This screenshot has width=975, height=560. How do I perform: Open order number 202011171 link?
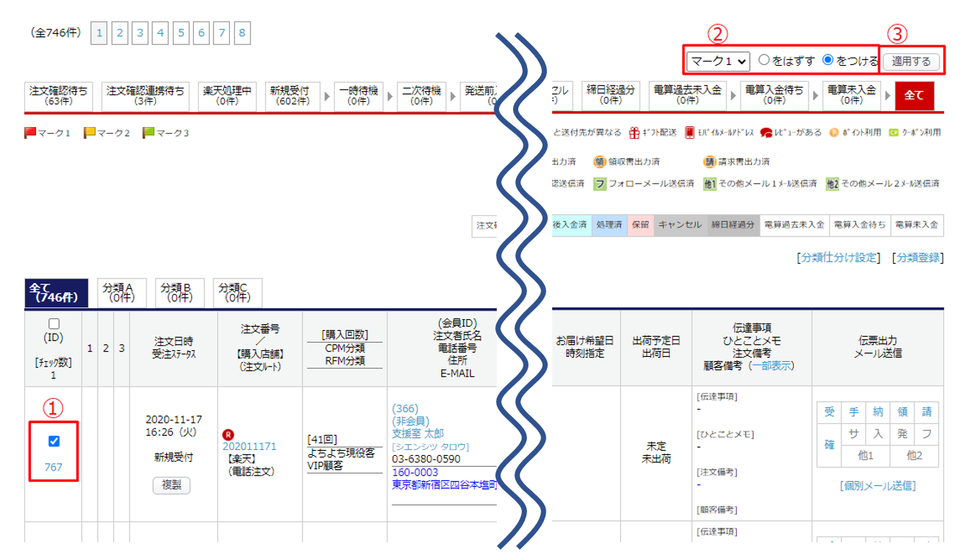coord(249,446)
